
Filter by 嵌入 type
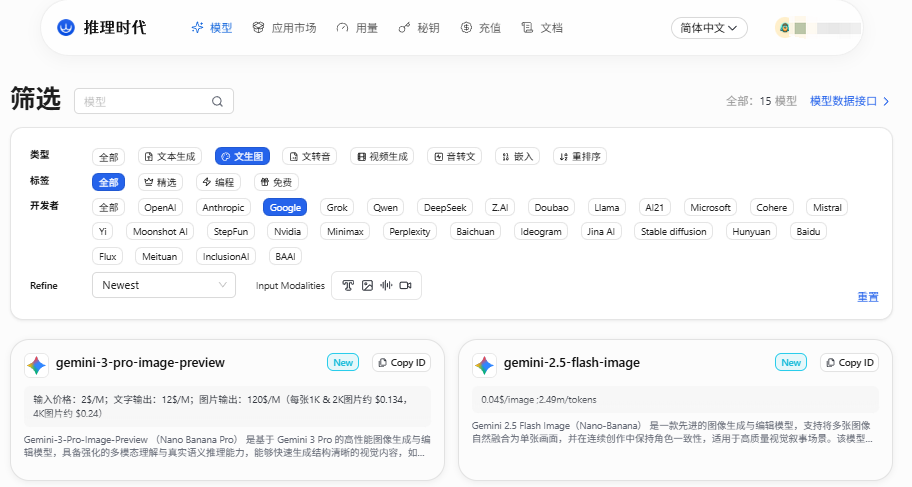518,157
